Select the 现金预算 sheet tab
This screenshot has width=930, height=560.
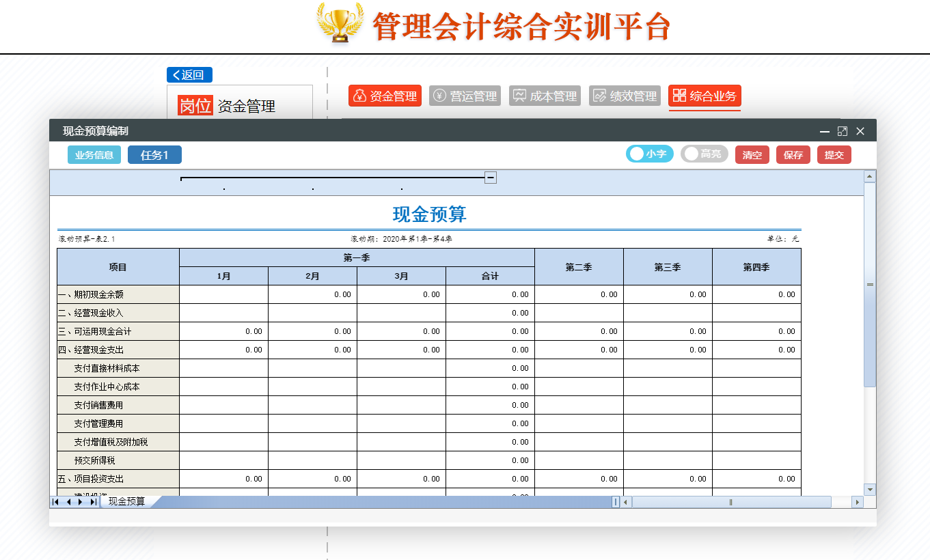(127, 501)
